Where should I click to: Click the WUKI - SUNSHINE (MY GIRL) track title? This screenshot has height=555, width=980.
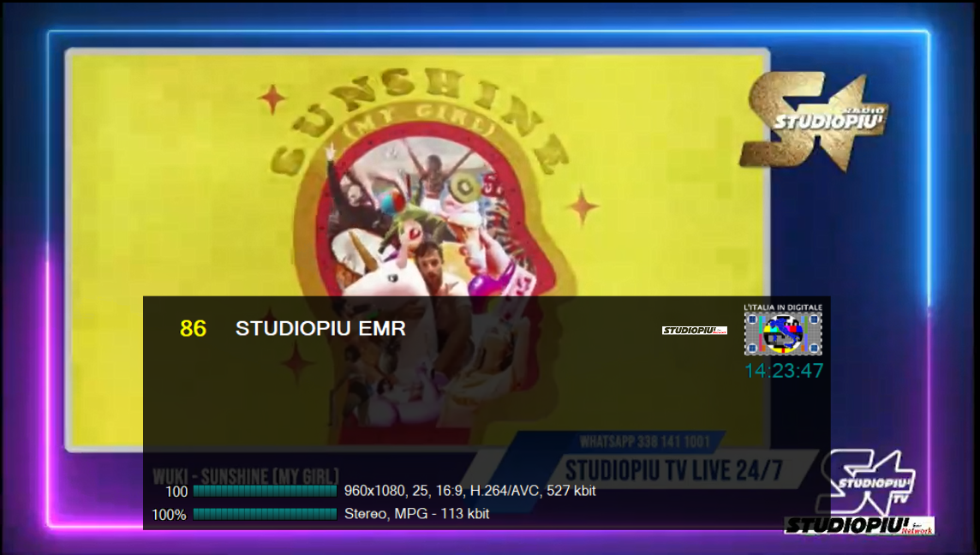(x=246, y=476)
